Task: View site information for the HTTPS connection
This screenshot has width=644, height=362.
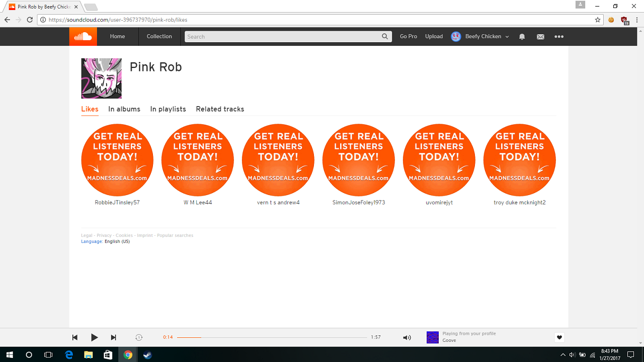Action: pyautogui.click(x=43, y=20)
